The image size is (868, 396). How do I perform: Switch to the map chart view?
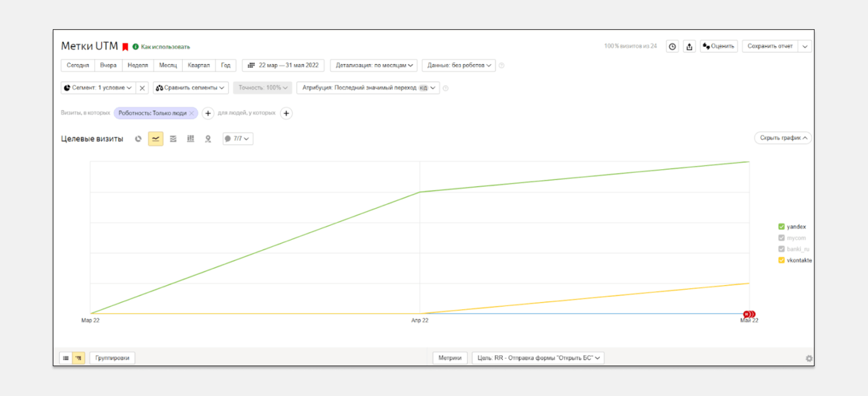[x=208, y=139]
